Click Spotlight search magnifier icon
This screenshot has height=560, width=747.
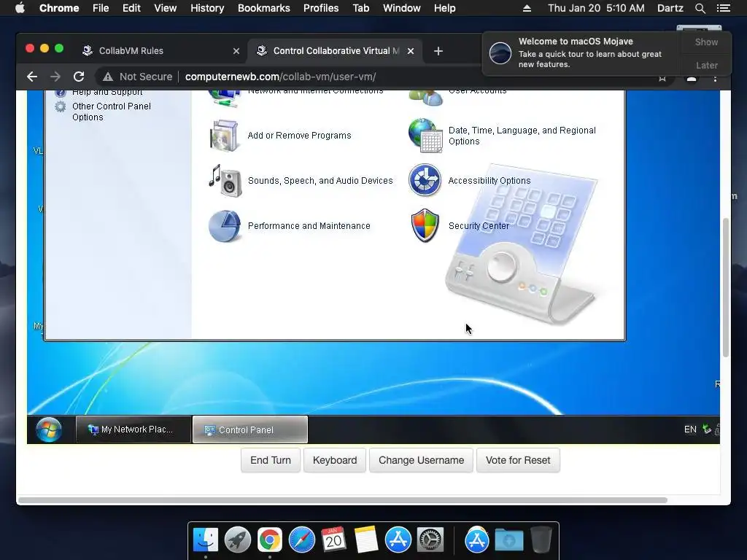pyautogui.click(x=700, y=8)
